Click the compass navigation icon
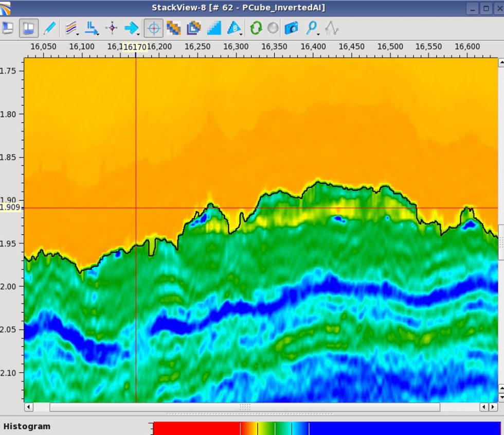The width and height of the screenshot is (504, 435). 111,28
